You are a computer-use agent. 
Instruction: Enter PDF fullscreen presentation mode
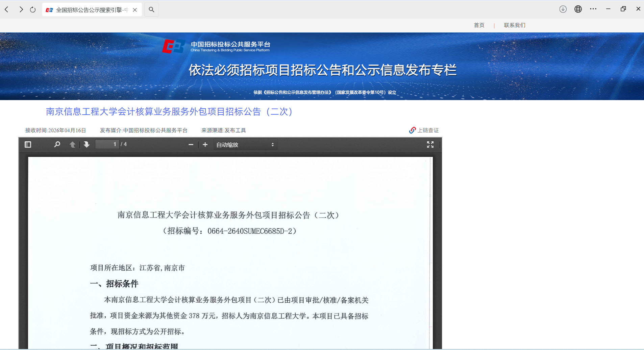430,145
